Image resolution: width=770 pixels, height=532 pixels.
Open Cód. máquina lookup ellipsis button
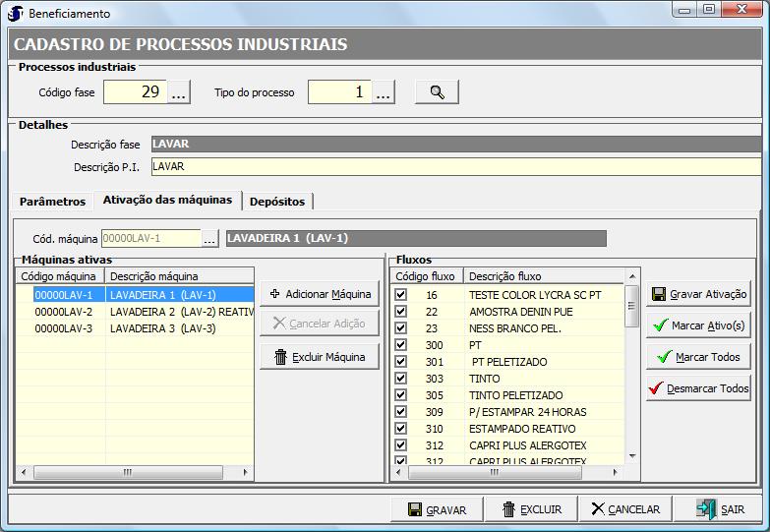coord(209,238)
